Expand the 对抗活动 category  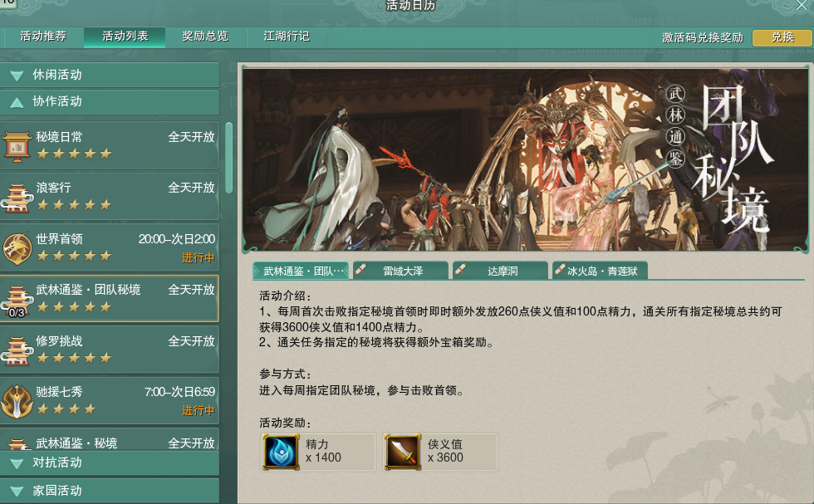110,463
